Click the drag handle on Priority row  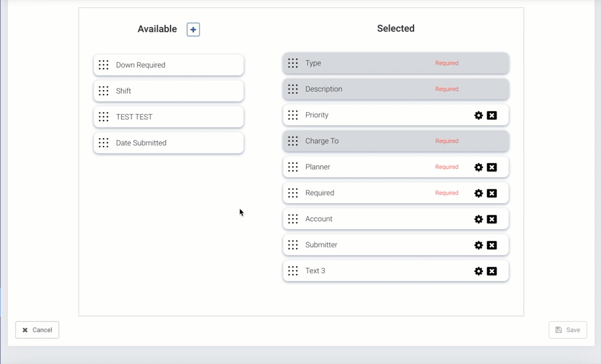pos(293,115)
